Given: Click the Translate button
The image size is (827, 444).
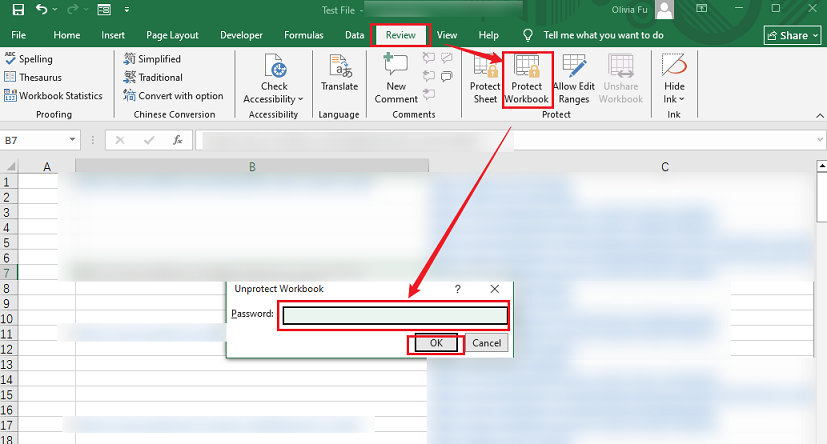Looking at the screenshot, I should (x=339, y=74).
